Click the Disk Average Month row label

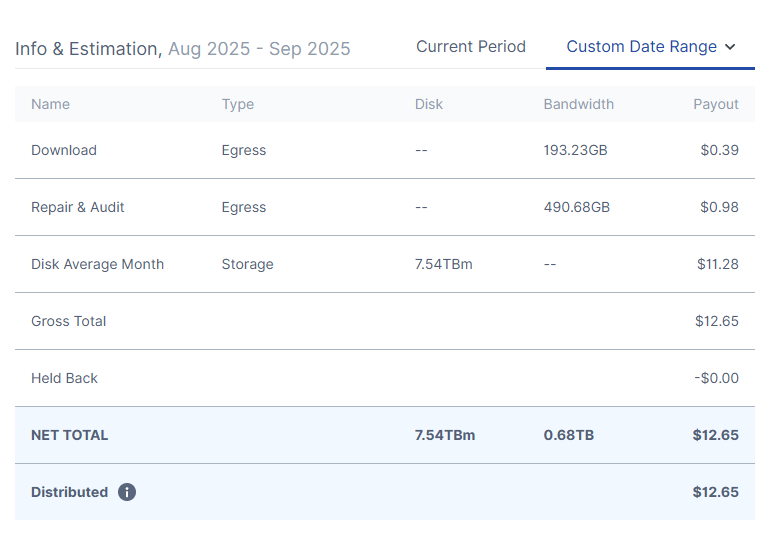[97, 264]
